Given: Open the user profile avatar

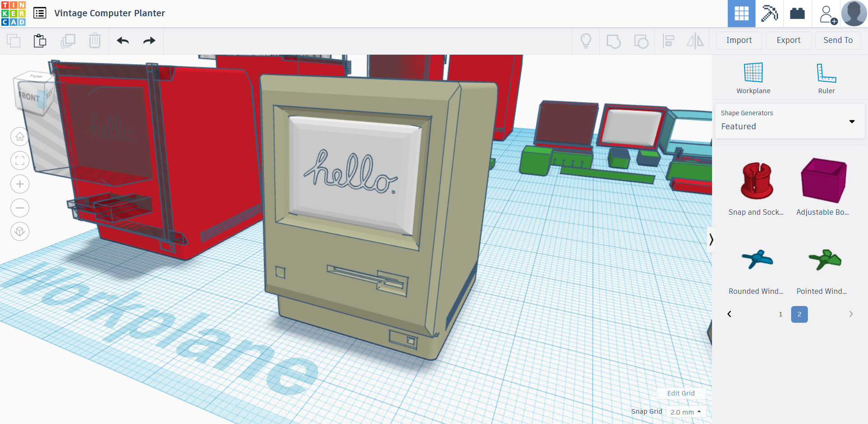Looking at the screenshot, I should click(854, 14).
